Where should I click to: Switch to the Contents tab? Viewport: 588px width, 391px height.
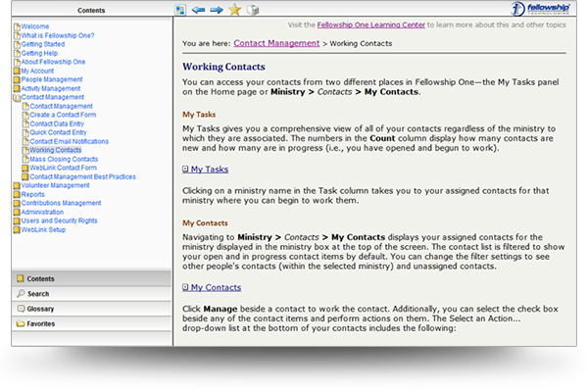pyautogui.click(x=91, y=278)
